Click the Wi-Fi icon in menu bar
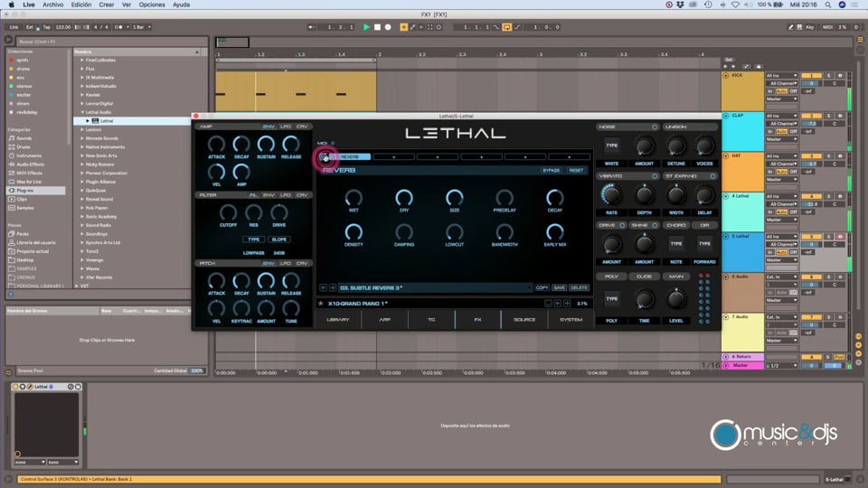Viewport: 868px width, 488px height. (x=735, y=5)
